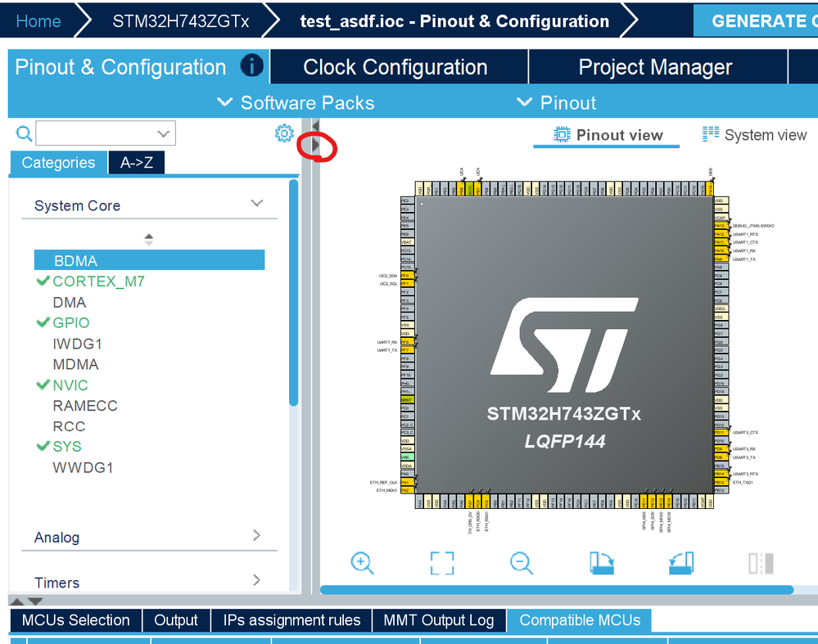Open CORTEX_M7 configuration
Image resolution: width=818 pixels, height=644 pixels.
[98, 281]
